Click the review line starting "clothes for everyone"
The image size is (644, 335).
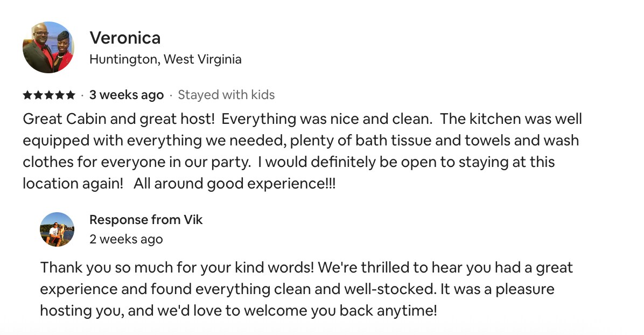coord(289,162)
